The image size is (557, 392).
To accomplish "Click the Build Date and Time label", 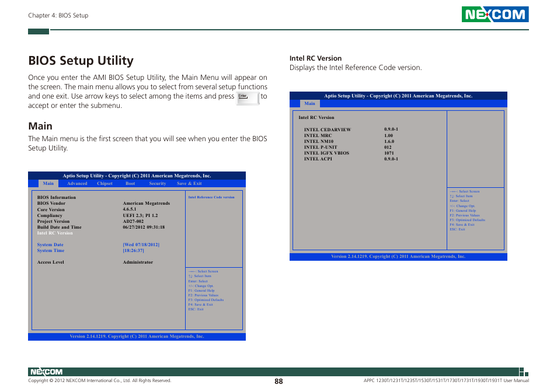I will click(x=60, y=227).
